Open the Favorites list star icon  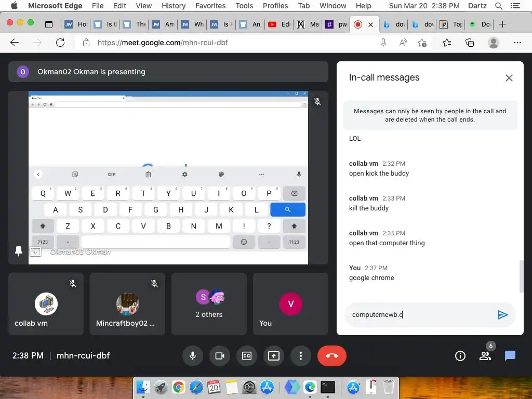tap(447, 43)
